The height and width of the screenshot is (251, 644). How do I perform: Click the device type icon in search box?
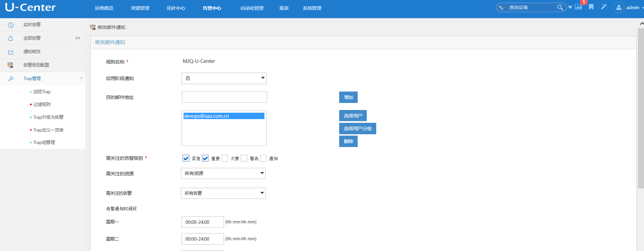[x=502, y=8]
